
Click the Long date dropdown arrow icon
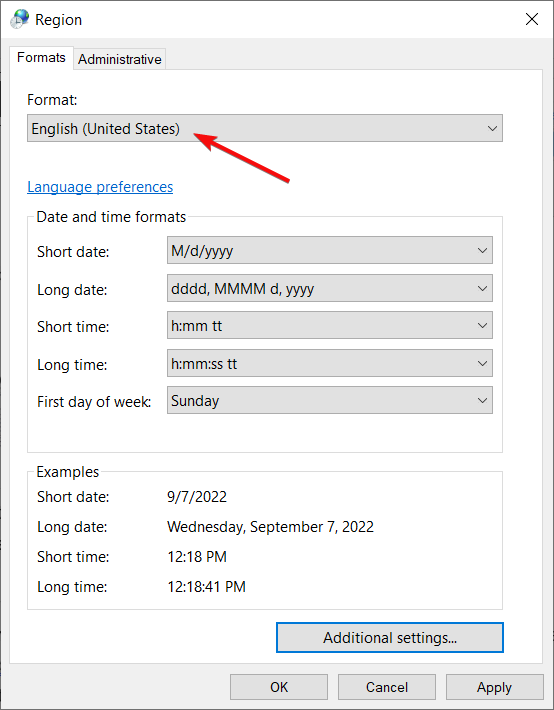(x=482, y=288)
